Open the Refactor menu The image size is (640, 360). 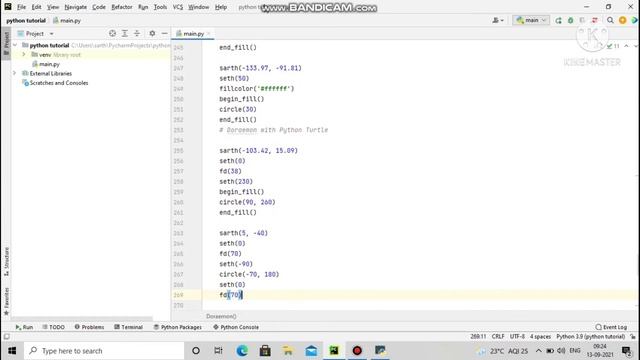click(x=122, y=7)
